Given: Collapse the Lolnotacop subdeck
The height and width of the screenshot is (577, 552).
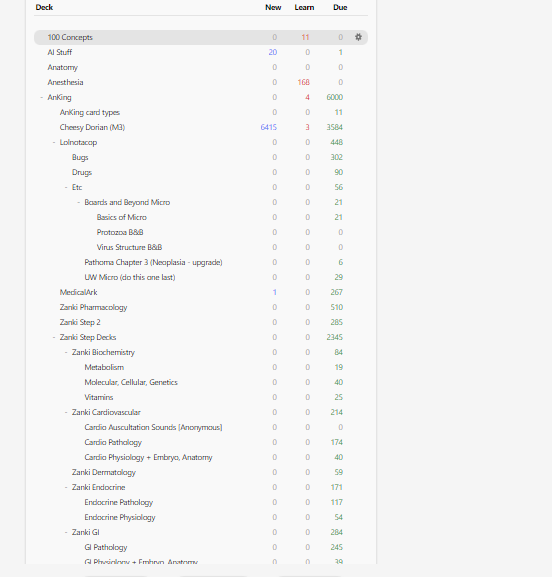Looking at the screenshot, I should click(x=54, y=142).
